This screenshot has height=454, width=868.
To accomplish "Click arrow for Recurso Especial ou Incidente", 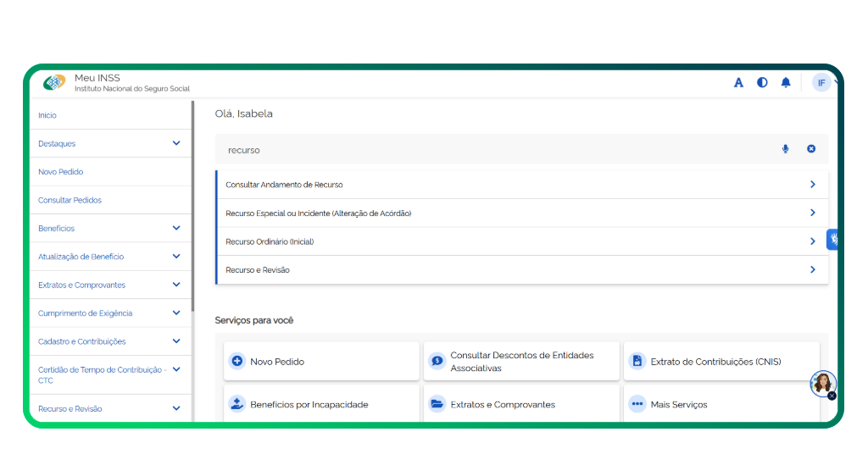I will click(813, 213).
